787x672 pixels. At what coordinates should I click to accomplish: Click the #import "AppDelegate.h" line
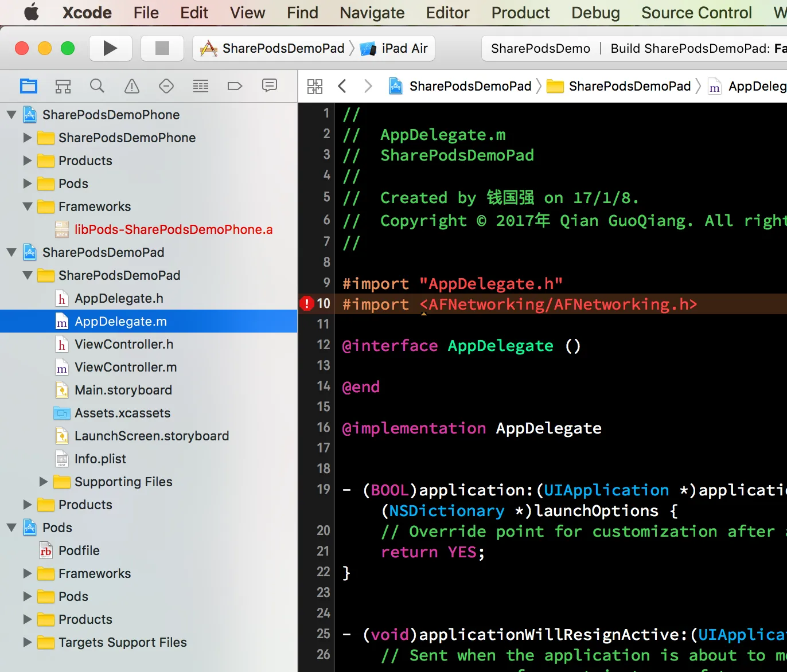[x=453, y=283]
